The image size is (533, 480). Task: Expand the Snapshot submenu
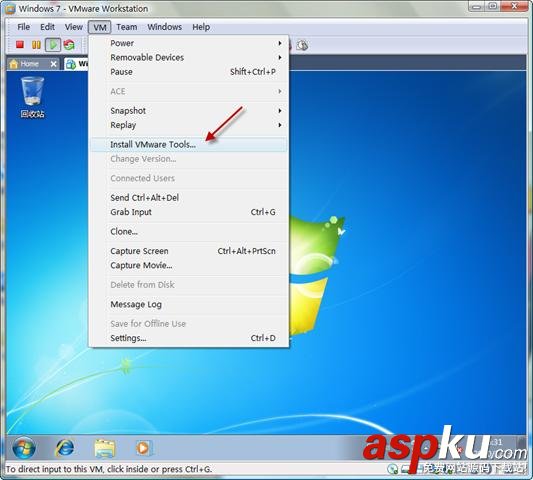188,111
